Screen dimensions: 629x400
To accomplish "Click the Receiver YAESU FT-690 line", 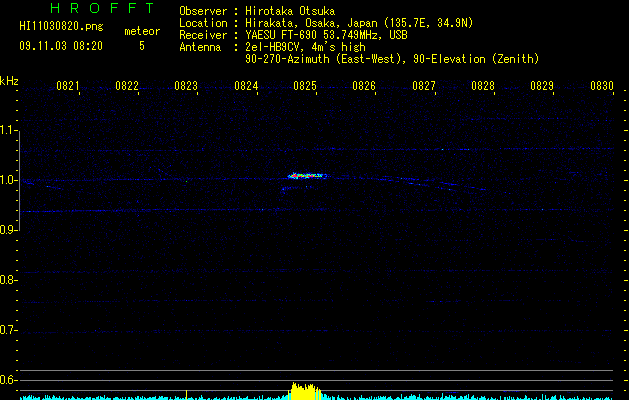I will 293,35.
